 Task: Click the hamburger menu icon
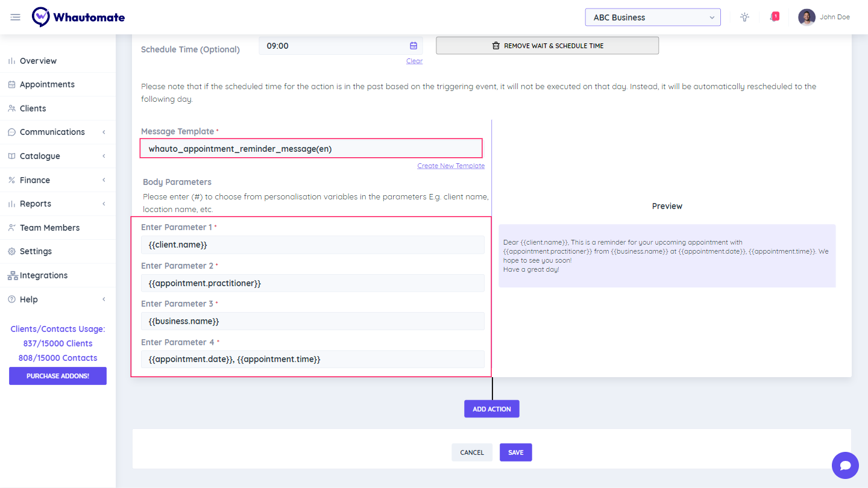point(16,17)
